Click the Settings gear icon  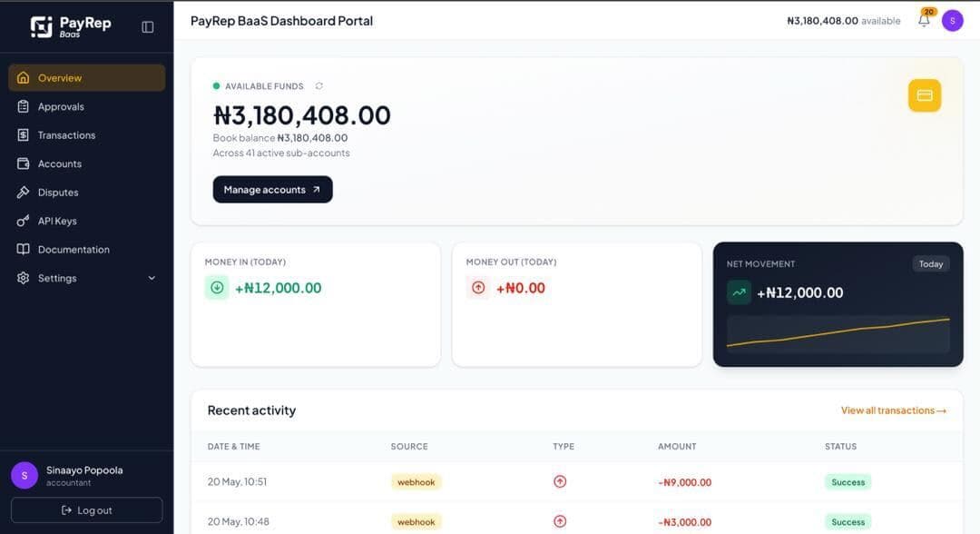pyautogui.click(x=23, y=278)
